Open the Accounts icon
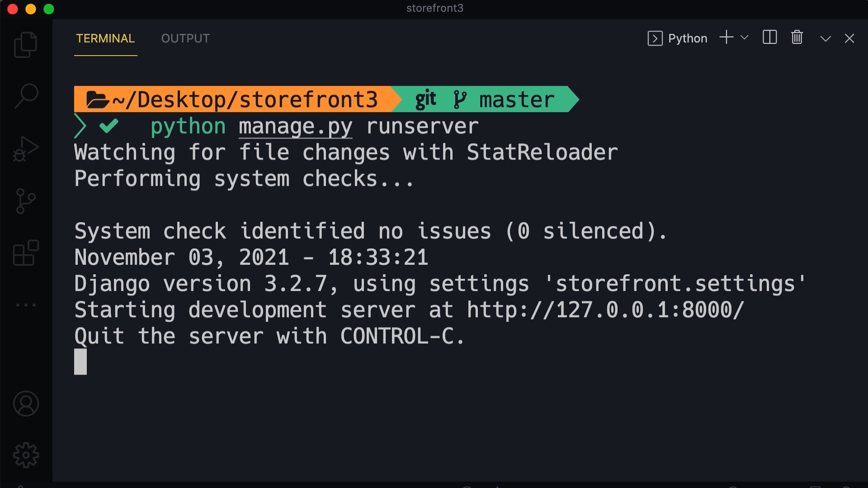 (x=26, y=404)
